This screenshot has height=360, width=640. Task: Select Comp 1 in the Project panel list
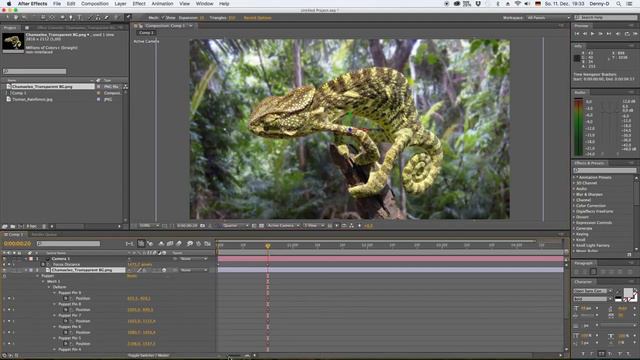(19, 93)
